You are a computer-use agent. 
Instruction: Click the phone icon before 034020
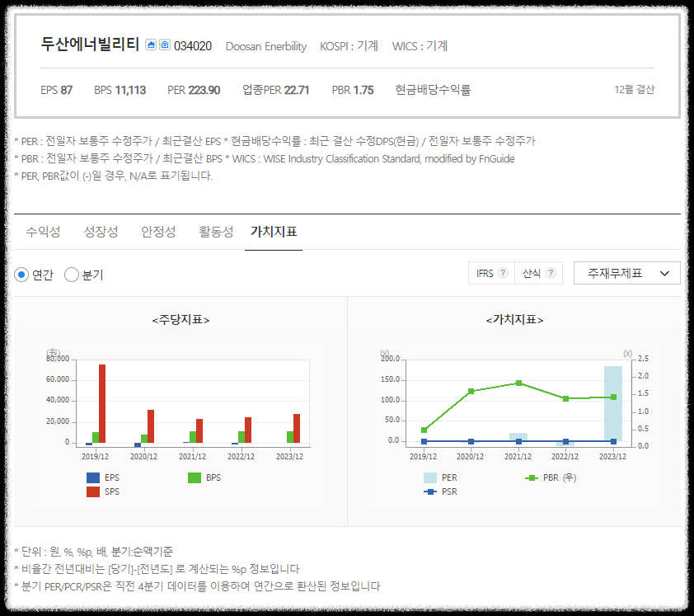165,45
